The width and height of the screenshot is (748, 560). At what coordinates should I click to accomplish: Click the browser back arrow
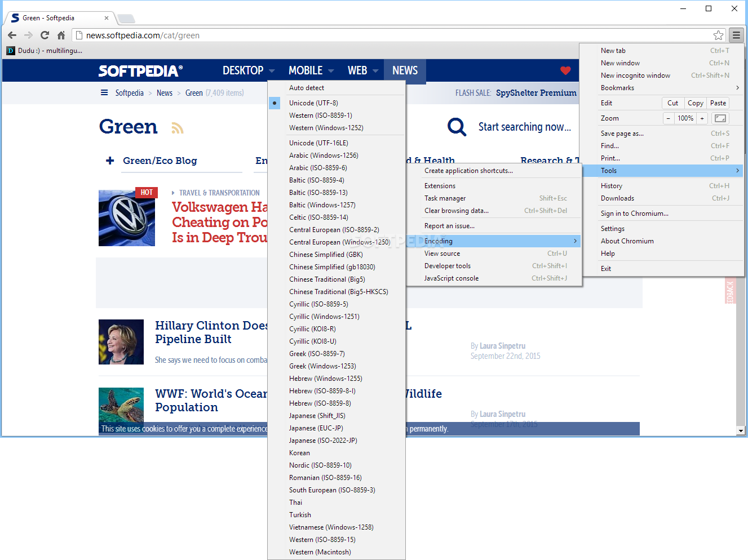(x=12, y=35)
